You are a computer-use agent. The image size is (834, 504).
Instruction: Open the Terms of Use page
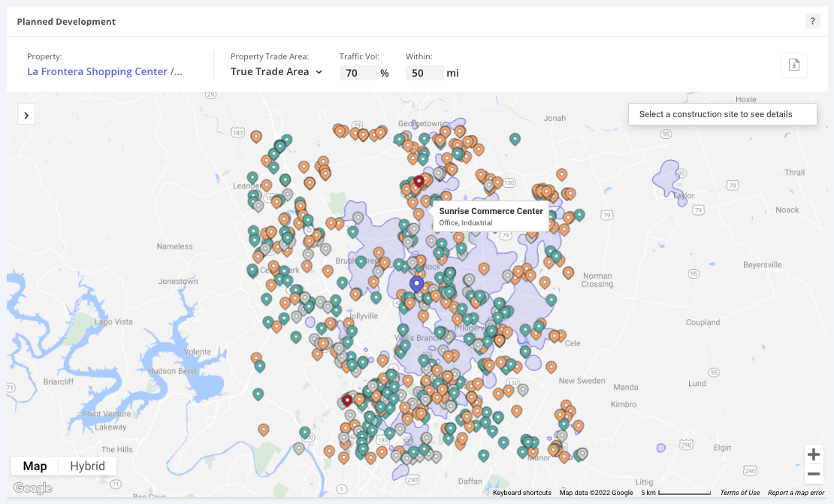click(x=739, y=492)
